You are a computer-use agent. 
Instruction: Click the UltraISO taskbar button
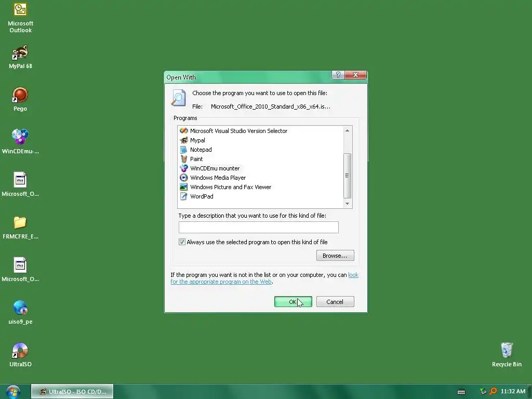tap(72, 392)
